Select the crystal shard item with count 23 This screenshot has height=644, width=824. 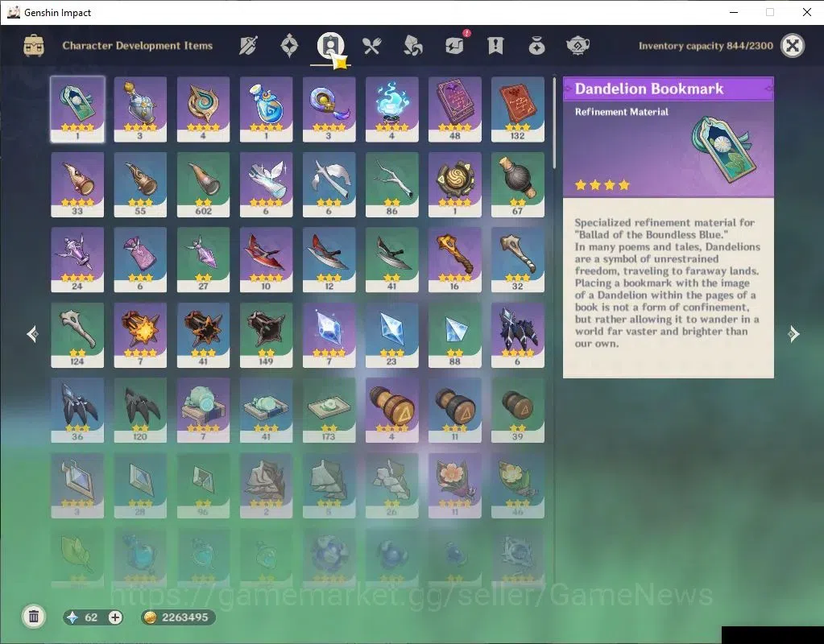[392, 335]
